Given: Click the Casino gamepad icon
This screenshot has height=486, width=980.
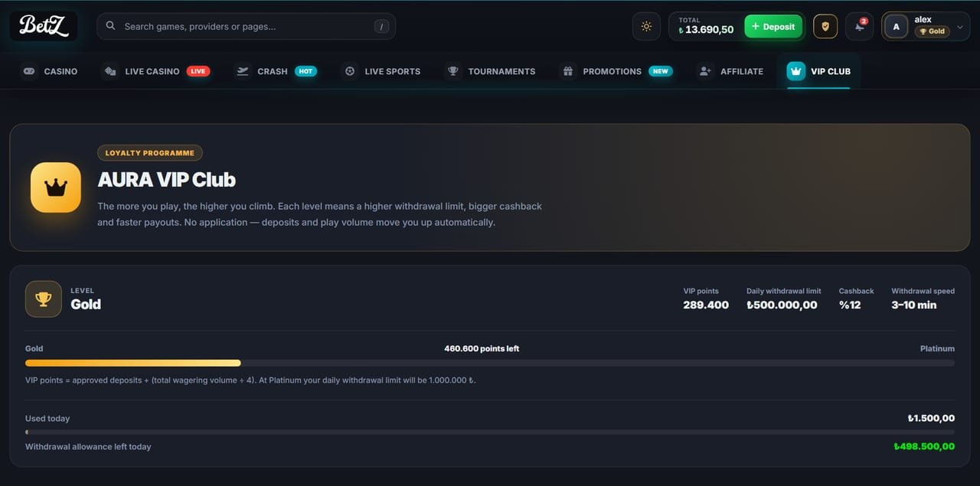Looking at the screenshot, I should tap(29, 71).
